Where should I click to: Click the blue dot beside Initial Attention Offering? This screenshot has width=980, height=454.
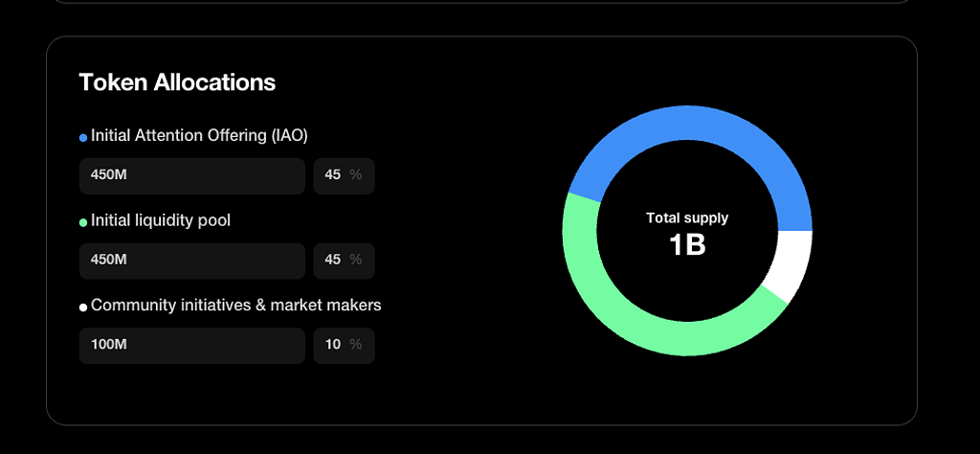click(x=83, y=138)
